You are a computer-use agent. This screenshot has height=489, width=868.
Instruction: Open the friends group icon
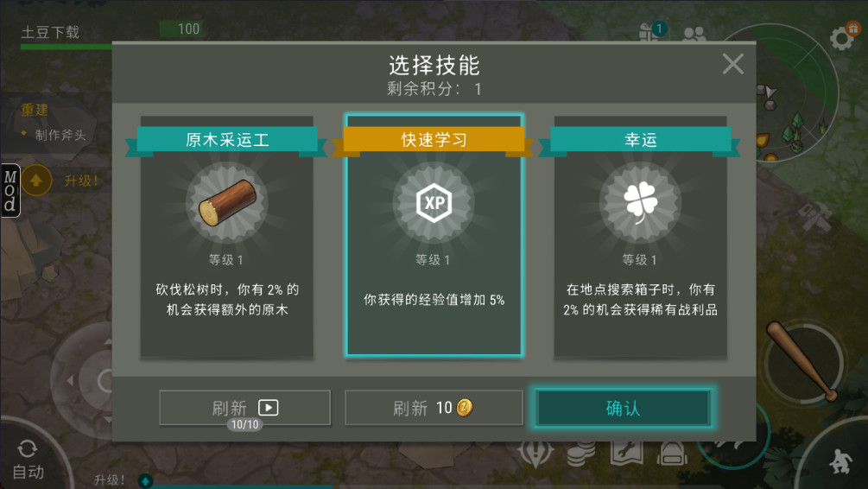pos(694,35)
